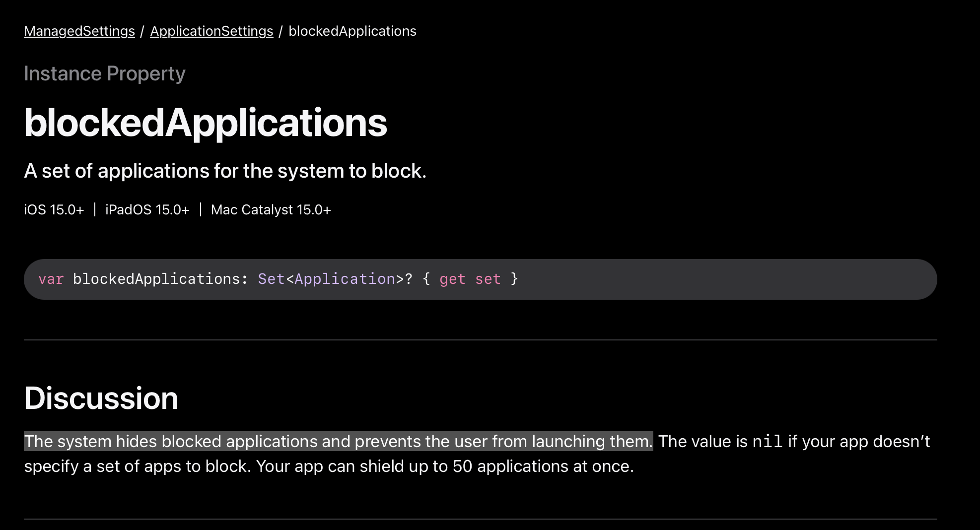Click the Mac Catalyst 15.0+ availability label
The height and width of the screenshot is (530, 980).
point(271,210)
